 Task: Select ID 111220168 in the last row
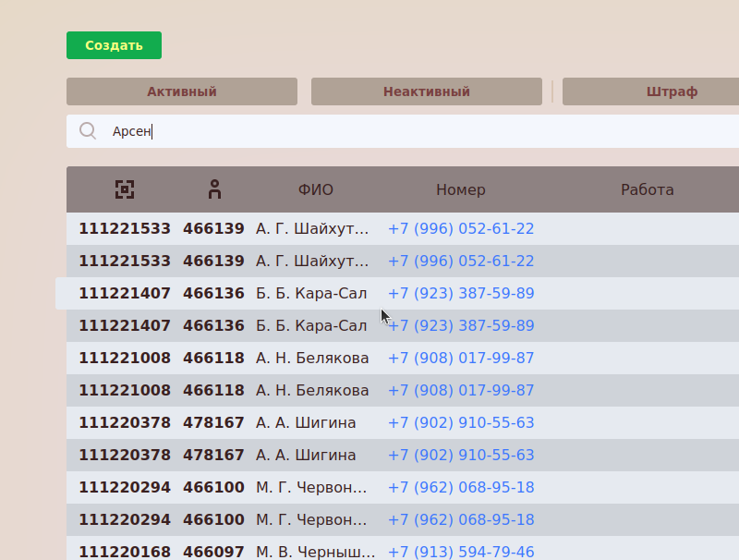pyautogui.click(x=125, y=552)
